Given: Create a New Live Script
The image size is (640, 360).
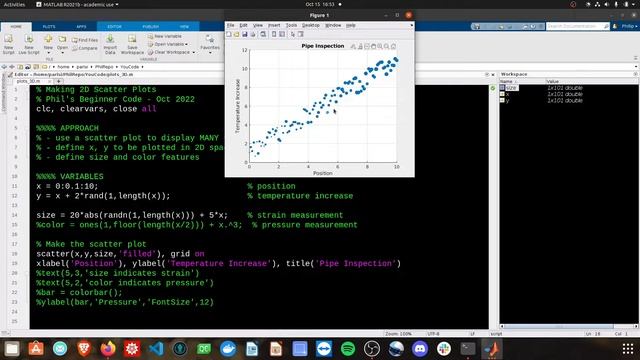Looking at the screenshot, I should pyautogui.click(x=29, y=44).
